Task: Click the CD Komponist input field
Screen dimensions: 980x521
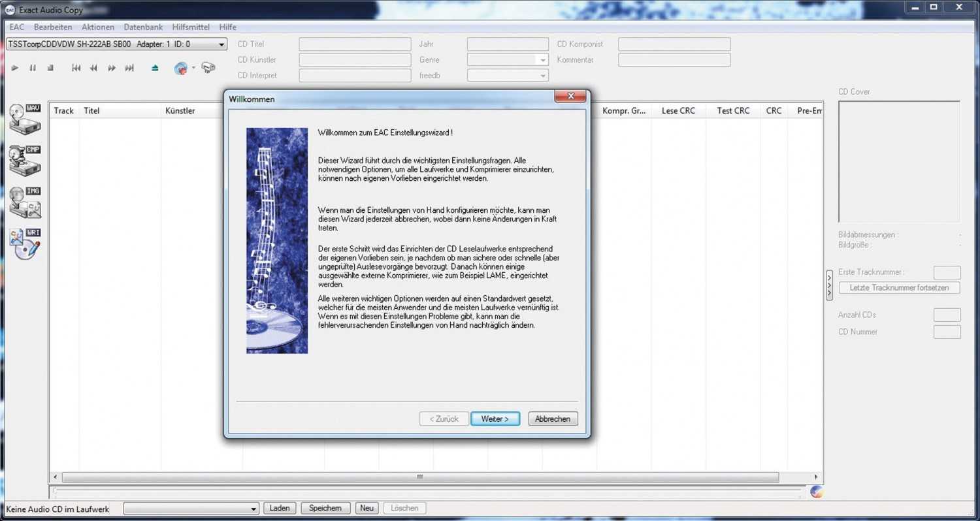Action: pos(674,44)
